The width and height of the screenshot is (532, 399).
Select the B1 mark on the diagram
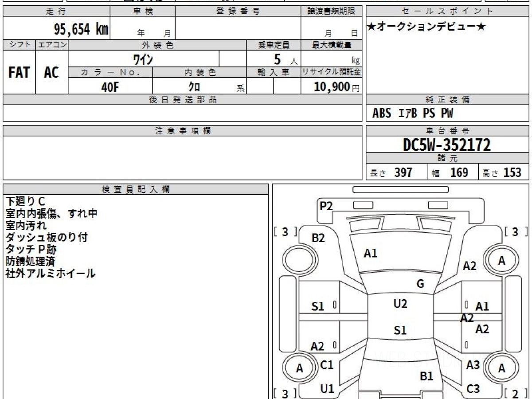point(426,376)
